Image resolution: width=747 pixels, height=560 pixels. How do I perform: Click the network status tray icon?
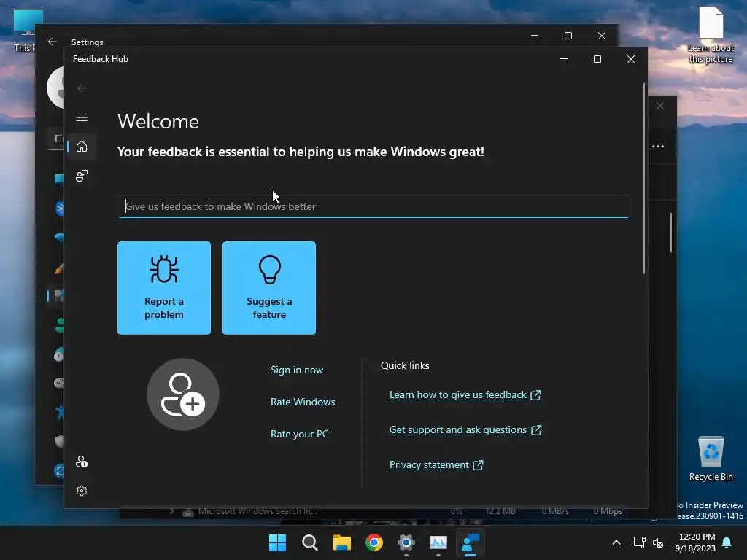(x=639, y=542)
